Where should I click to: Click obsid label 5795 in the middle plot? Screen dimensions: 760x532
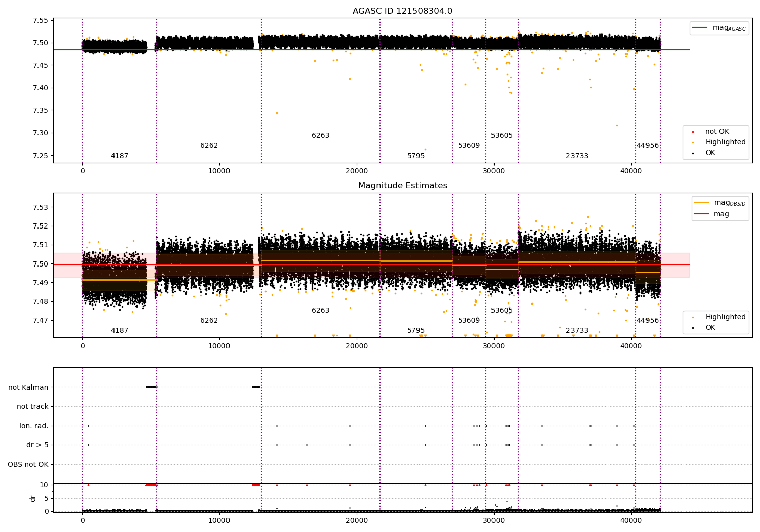coord(416,331)
